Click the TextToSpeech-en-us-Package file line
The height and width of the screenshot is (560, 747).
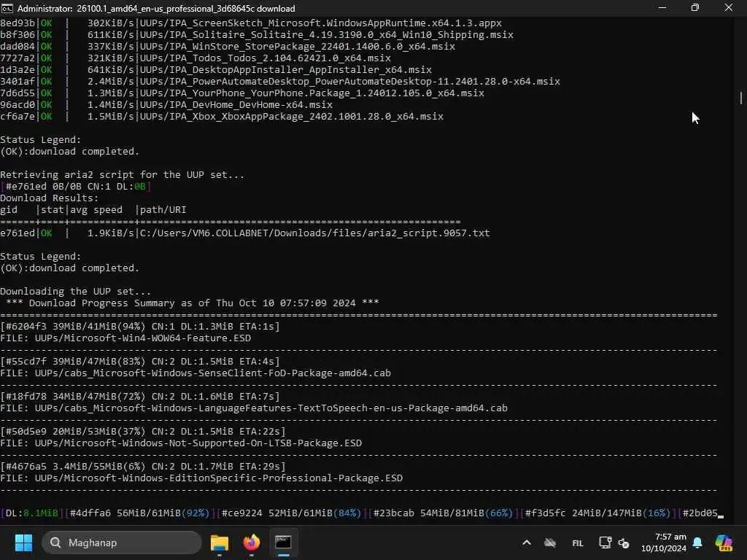click(x=254, y=408)
